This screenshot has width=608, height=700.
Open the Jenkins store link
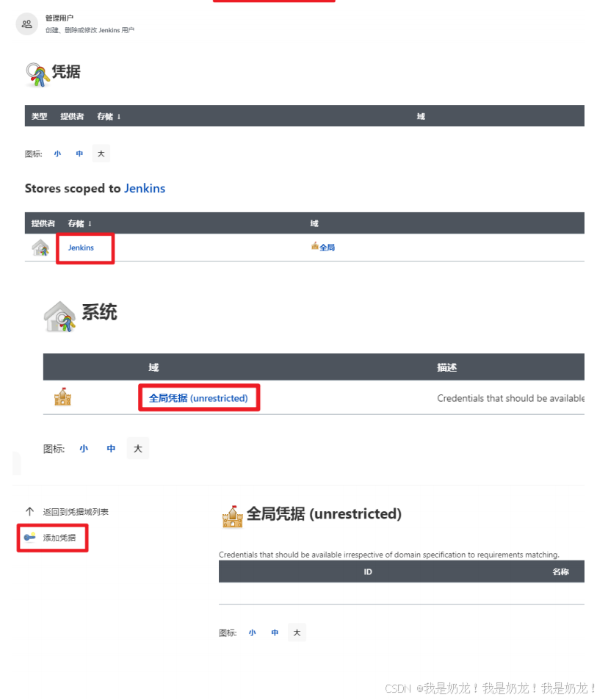point(81,248)
